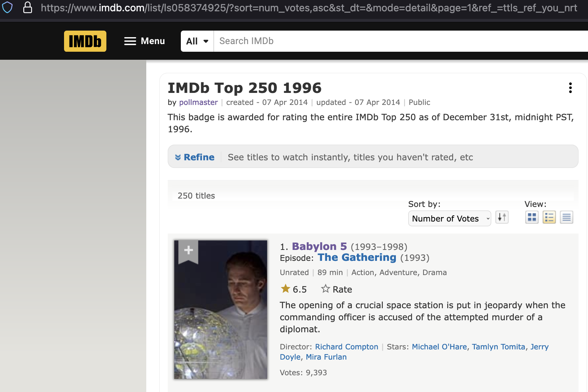588x392 pixels.
Task: Enable detail view layout
Action: (549, 217)
